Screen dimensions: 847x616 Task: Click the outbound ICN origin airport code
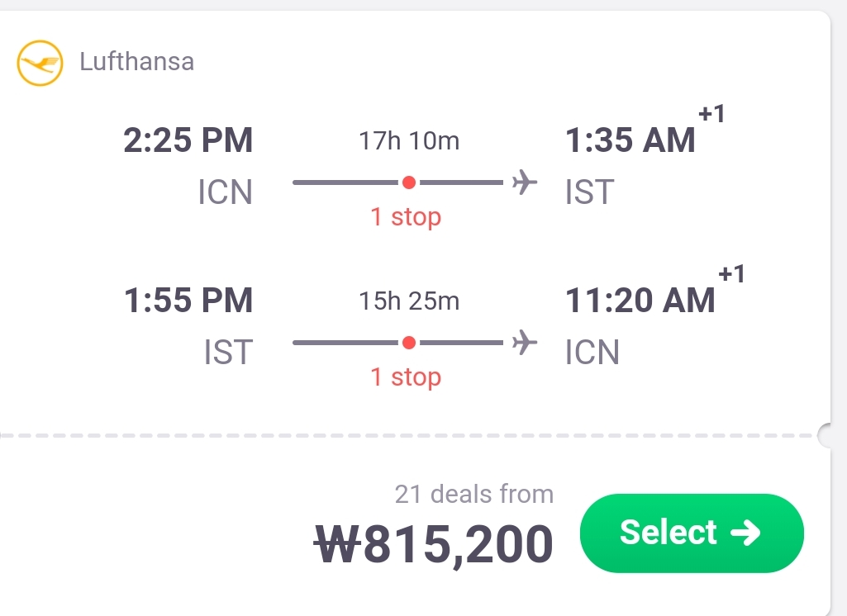225,192
